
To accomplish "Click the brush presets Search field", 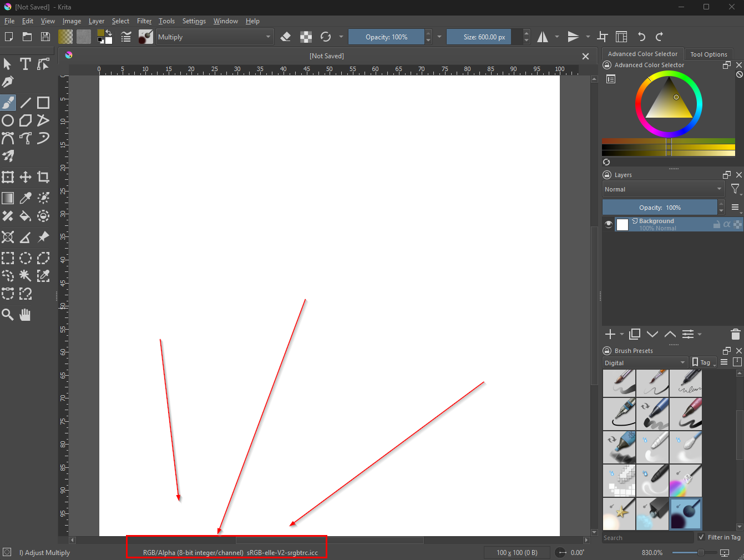I will pyautogui.click(x=647, y=538).
